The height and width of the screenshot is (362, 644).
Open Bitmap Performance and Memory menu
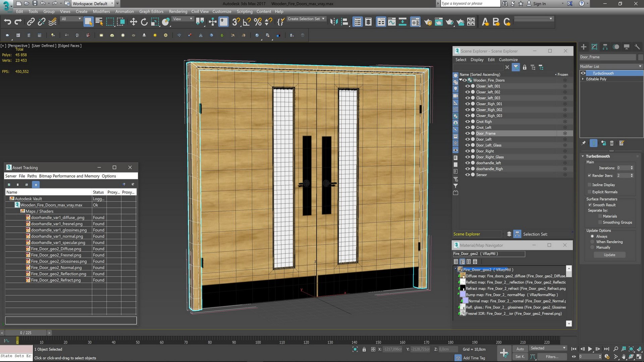(x=69, y=176)
